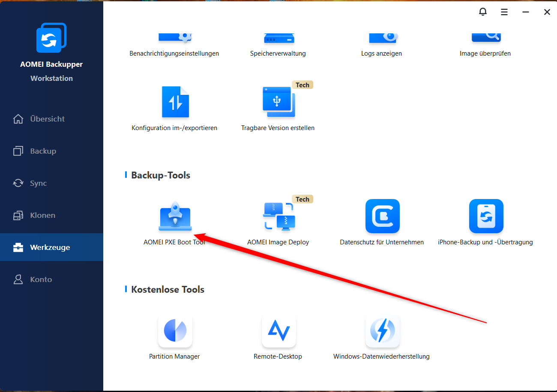Minimize the AOMEI Backupper window
The image size is (557, 392).
pos(526,12)
